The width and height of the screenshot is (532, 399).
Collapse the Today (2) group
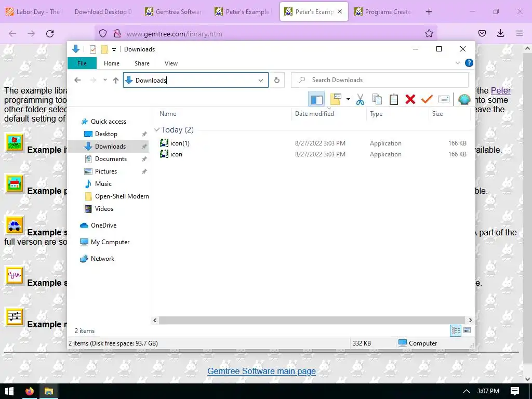point(156,129)
